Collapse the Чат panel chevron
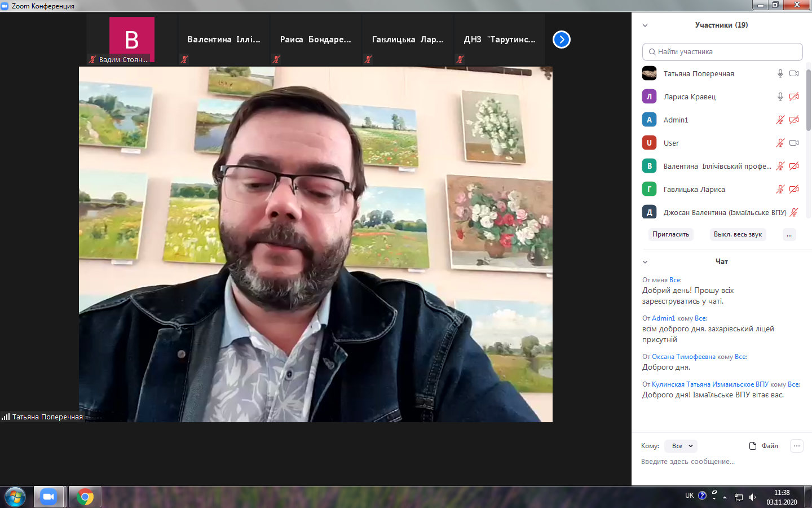 tap(645, 262)
